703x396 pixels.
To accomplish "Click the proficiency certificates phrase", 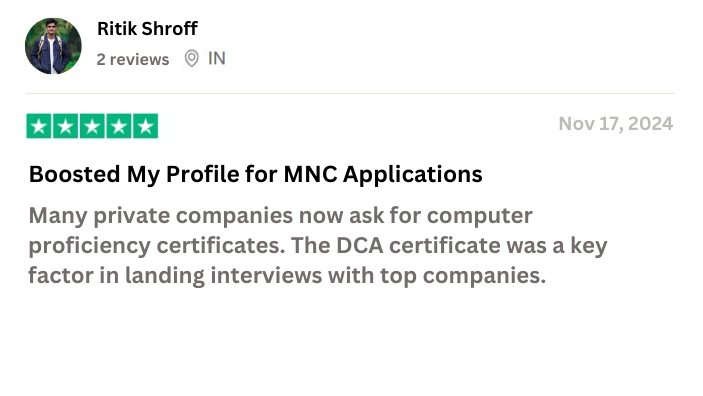I will pyautogui.click(x=157, y=246).
